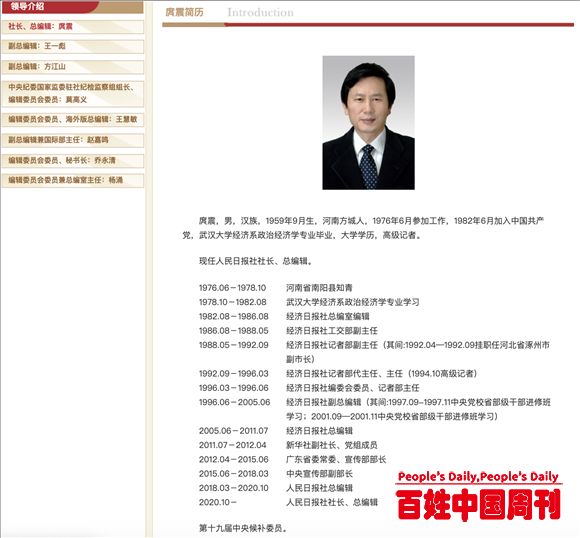Click the 2015.06–2018.03 date range
Image resolution: width=580 pixels, height=538 pixels.
(234, 474)
